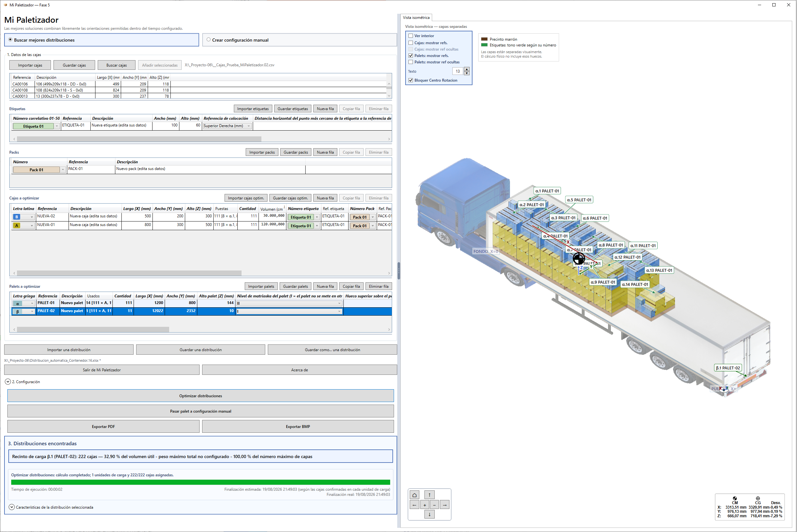Click the CM center of mass icon

tap(735, 498)
